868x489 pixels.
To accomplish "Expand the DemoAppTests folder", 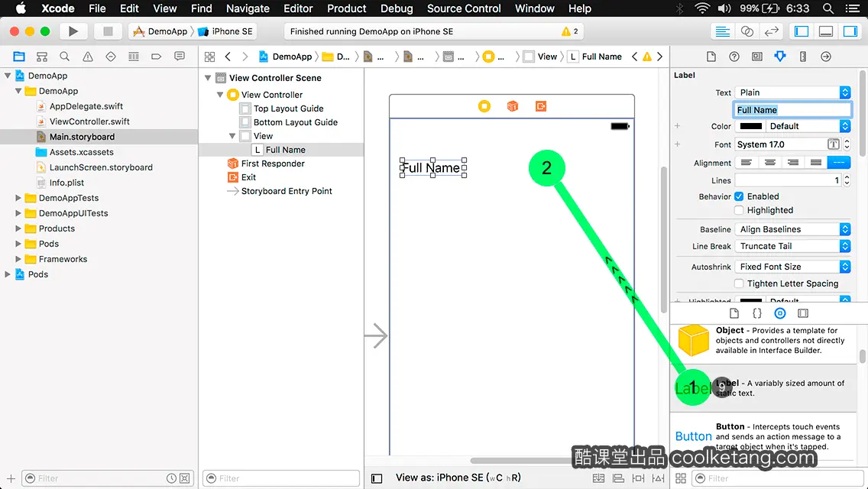I will point(18,198).
